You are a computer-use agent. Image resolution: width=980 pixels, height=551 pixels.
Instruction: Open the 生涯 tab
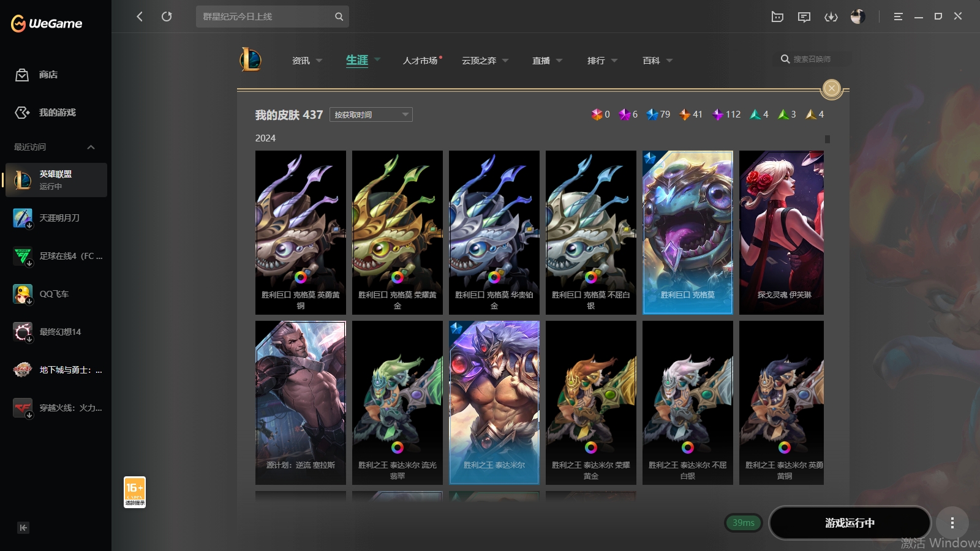[x=357, y=60]
